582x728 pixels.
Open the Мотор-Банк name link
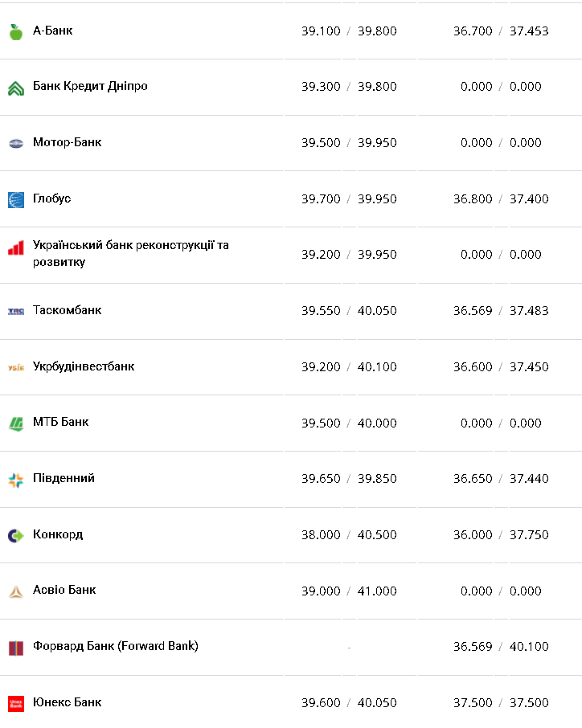point(68,142)
